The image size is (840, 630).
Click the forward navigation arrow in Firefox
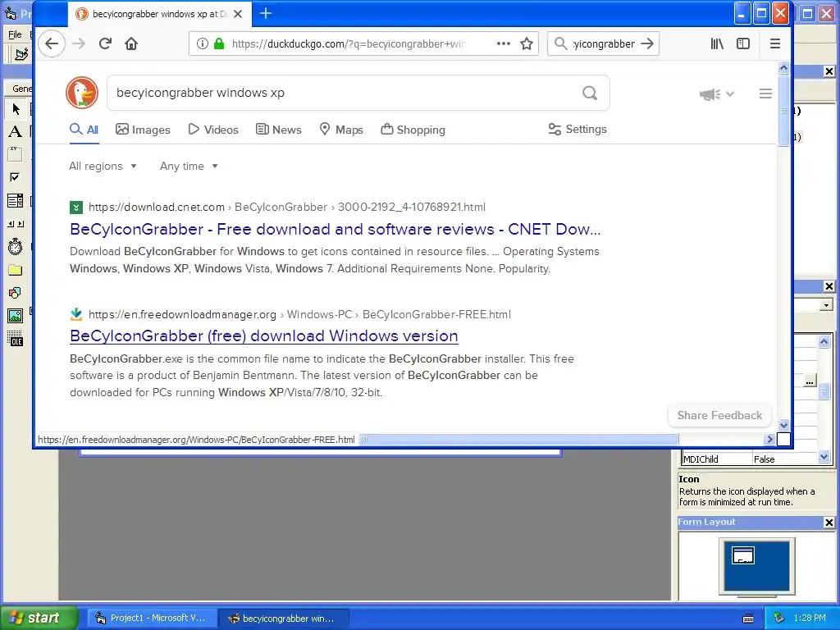pyautogui.click(x=79, y=44)
